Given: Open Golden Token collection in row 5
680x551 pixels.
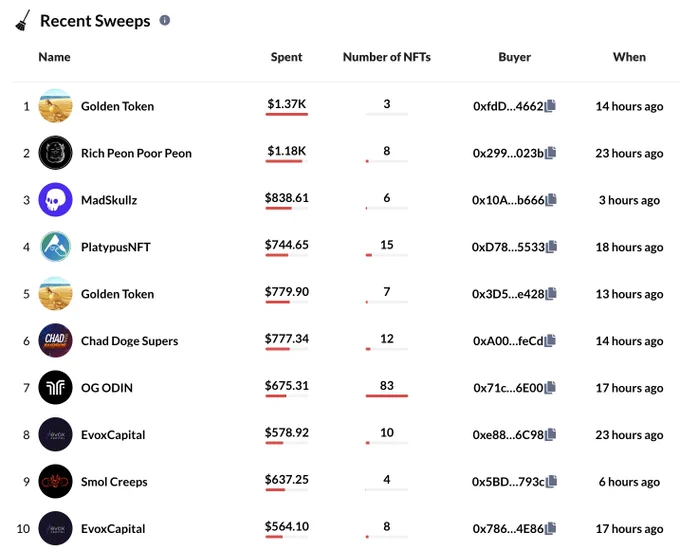Looking at the screenshot, I should tap(118, 294).
